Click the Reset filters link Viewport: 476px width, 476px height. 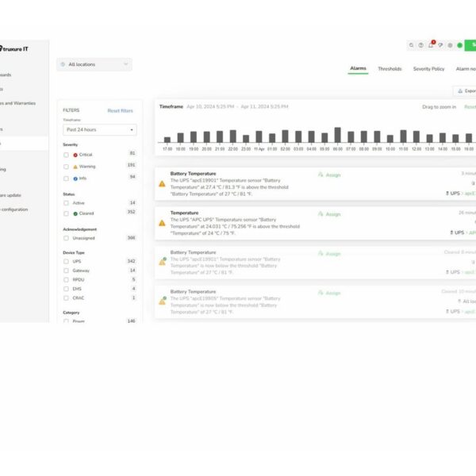click(x=120, y=111)
